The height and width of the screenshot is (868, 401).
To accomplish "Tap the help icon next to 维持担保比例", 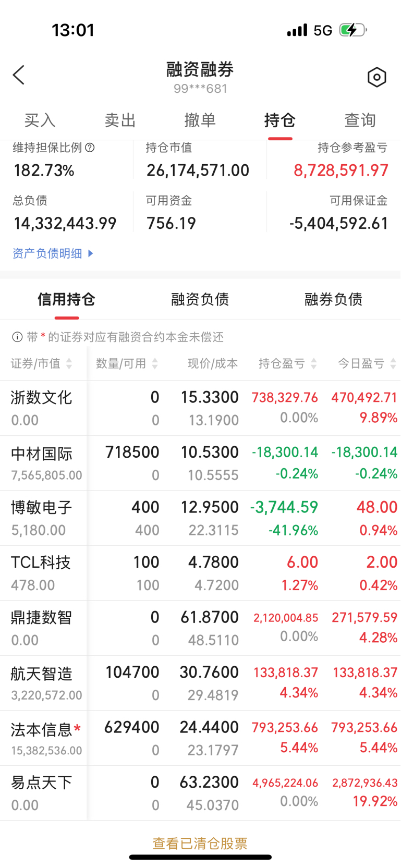I will (x=90, y=148).
